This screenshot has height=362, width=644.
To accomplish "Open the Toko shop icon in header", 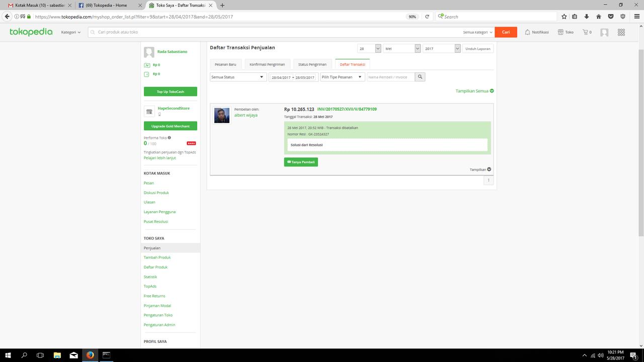I will (560, 32).
